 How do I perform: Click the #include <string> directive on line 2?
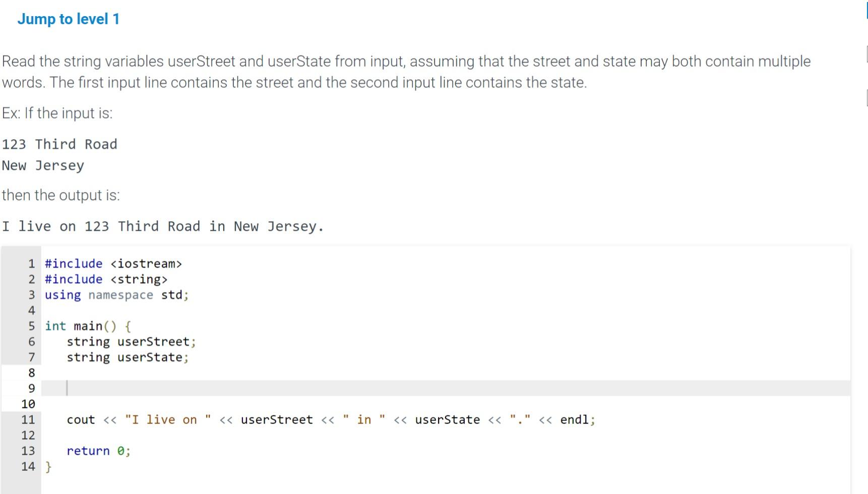pos(106,279)
